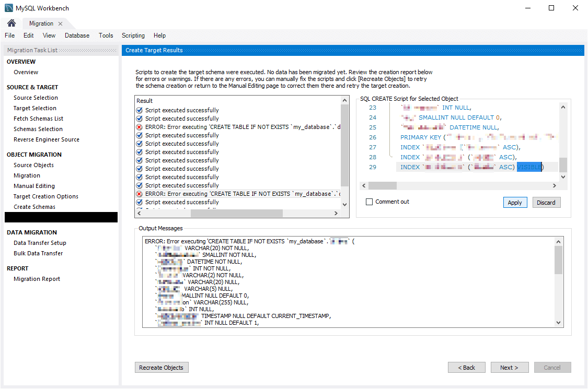Open the Scripting menu
This screenshot has height=389, width=588.
tap(133, 35)
